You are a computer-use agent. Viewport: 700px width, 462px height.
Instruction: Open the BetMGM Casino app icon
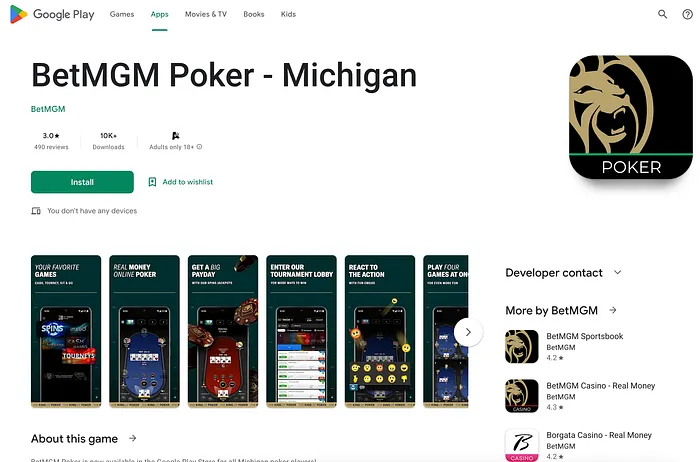[x=521, y=396]
